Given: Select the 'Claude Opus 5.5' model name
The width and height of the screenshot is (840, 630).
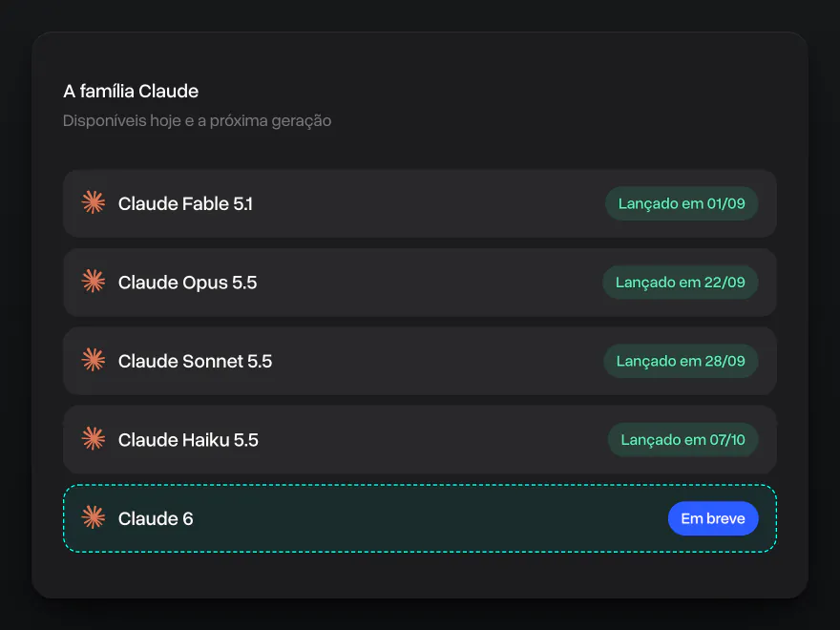Looking at the screenshot, I should tap(187, 283).
